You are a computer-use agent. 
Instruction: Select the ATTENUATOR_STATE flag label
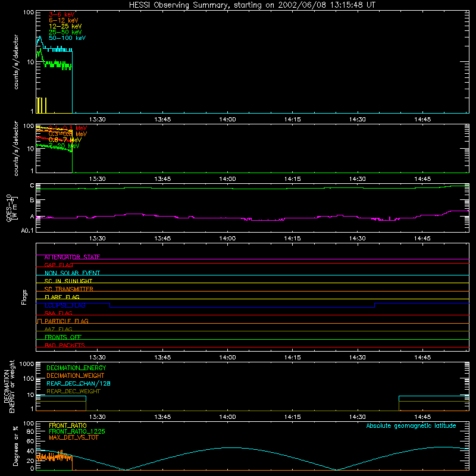(72, 257)
